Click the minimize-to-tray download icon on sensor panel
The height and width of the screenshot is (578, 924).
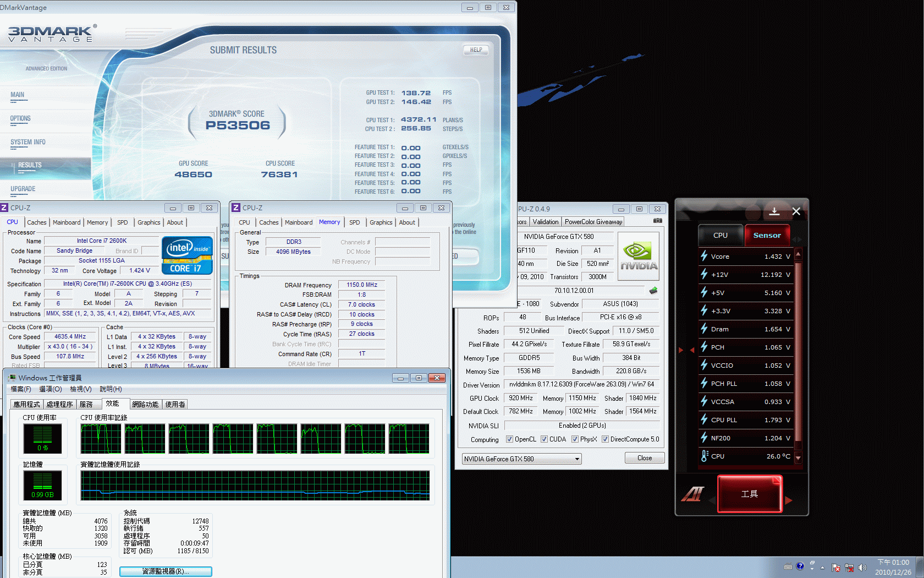coord(774,211)
